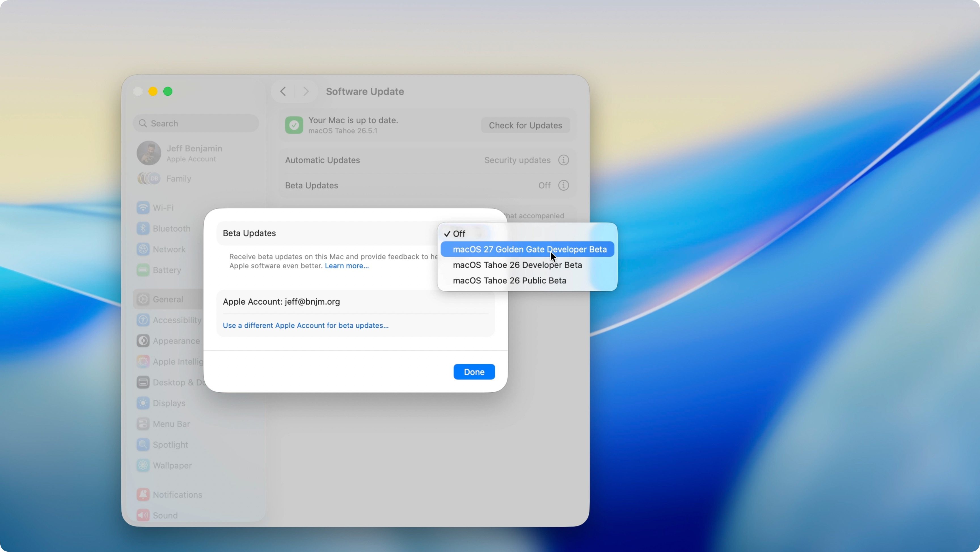Click 'Family' label in sidebar
Screen dimensions: 980x552
coord(179,178)
